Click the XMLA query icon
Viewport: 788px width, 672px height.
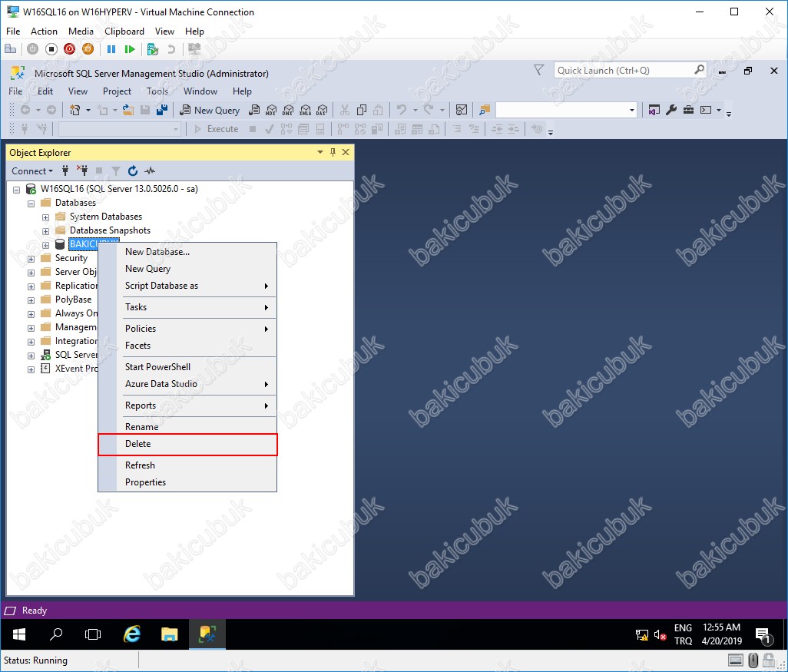(x=305, y=110)
